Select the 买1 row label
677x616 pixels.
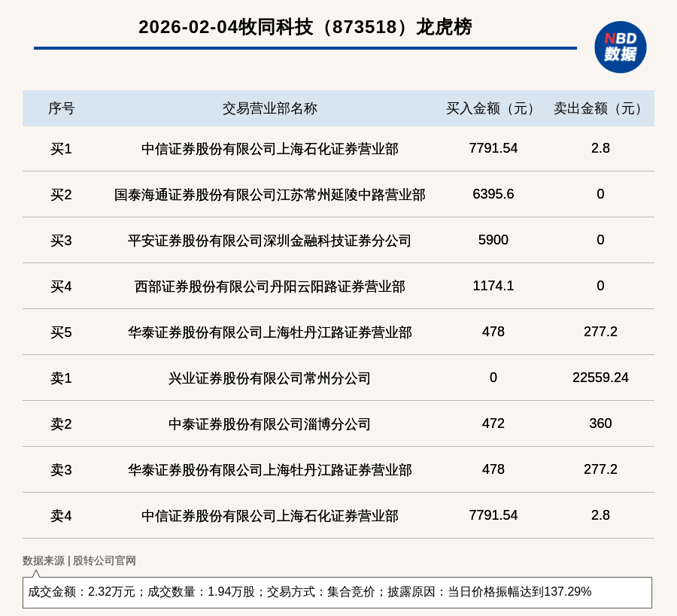61,149
